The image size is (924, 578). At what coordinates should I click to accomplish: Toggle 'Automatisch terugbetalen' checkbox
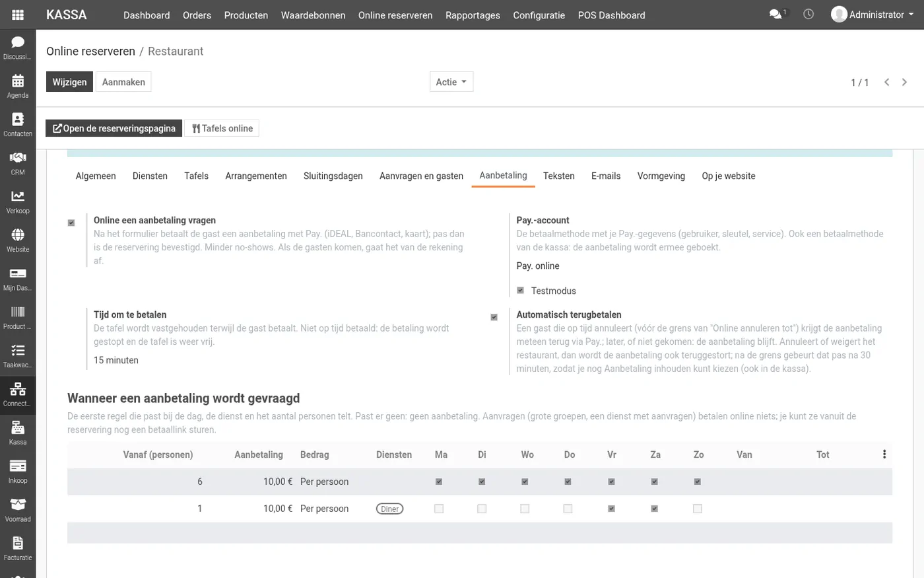coord(494,317)
